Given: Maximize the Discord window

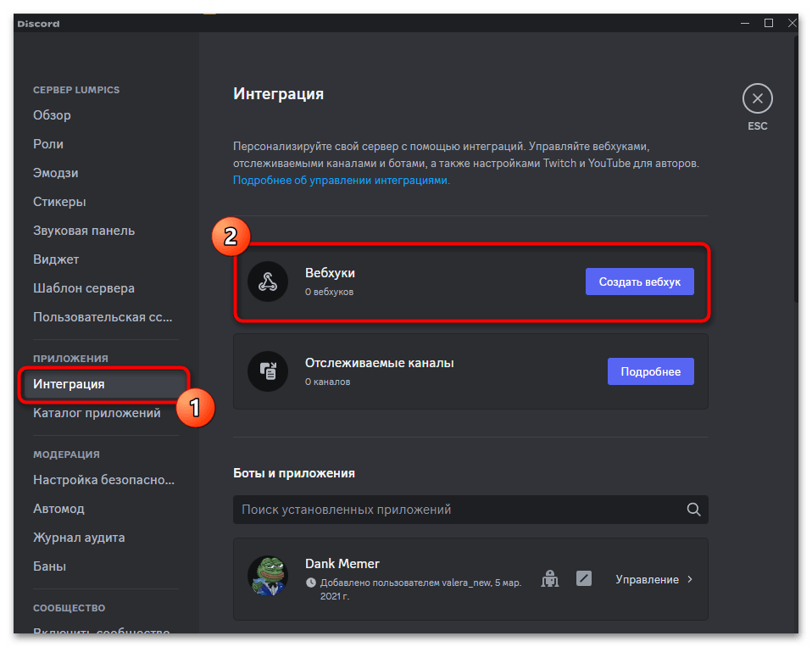Looking at the screenshot, I should pos(769,23).
